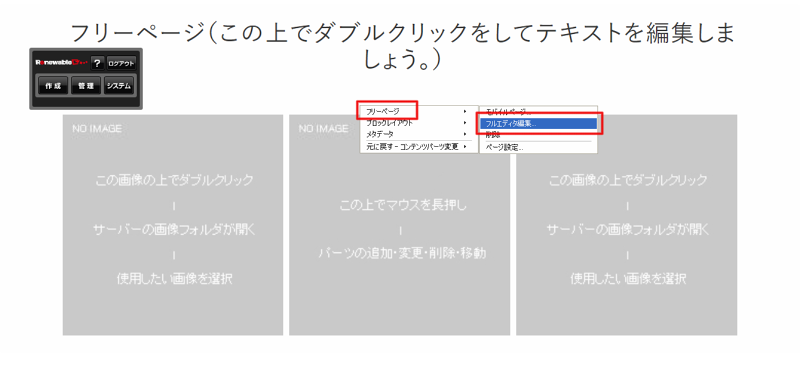
Task: Click the Renewable logo in the panel
Action: pos(61,63)
